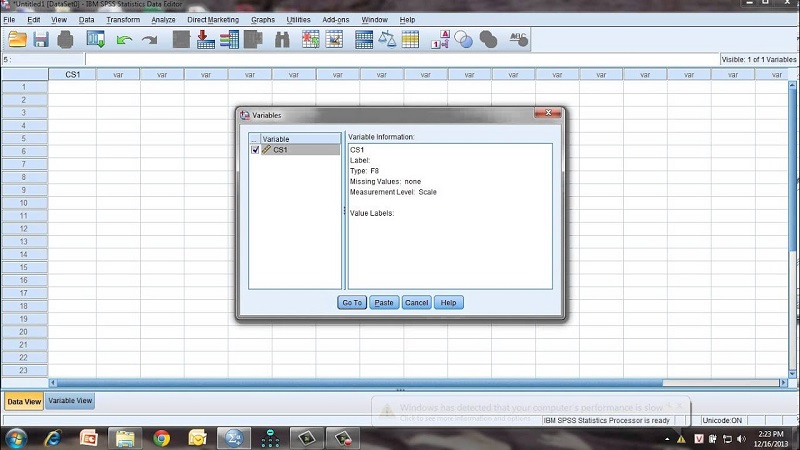Click the Variable list column header
Viewport: 800px width, 450px height.
tap(301, 139)
